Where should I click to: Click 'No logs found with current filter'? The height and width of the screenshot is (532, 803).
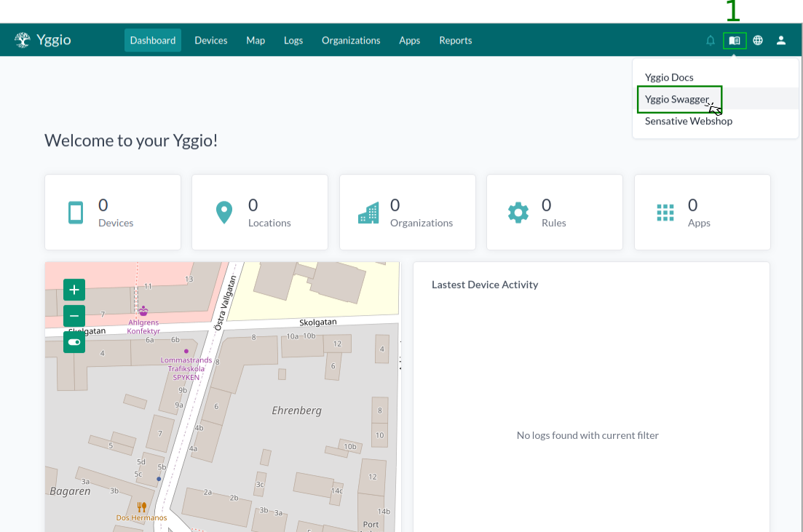(x=588, y=435)
